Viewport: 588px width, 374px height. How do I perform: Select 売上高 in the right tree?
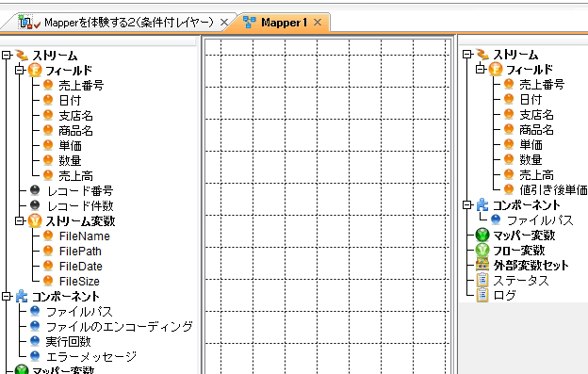536,175
